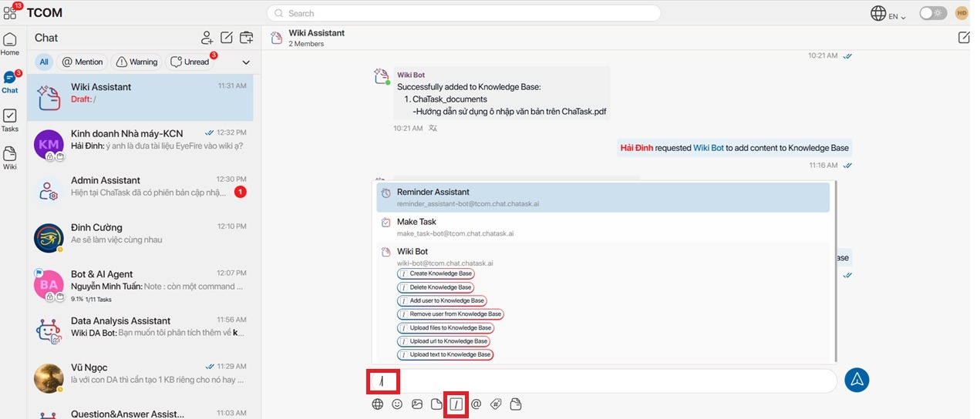Click the Wiki Assistant header title

pyautogui.click(x=316, y=33)
